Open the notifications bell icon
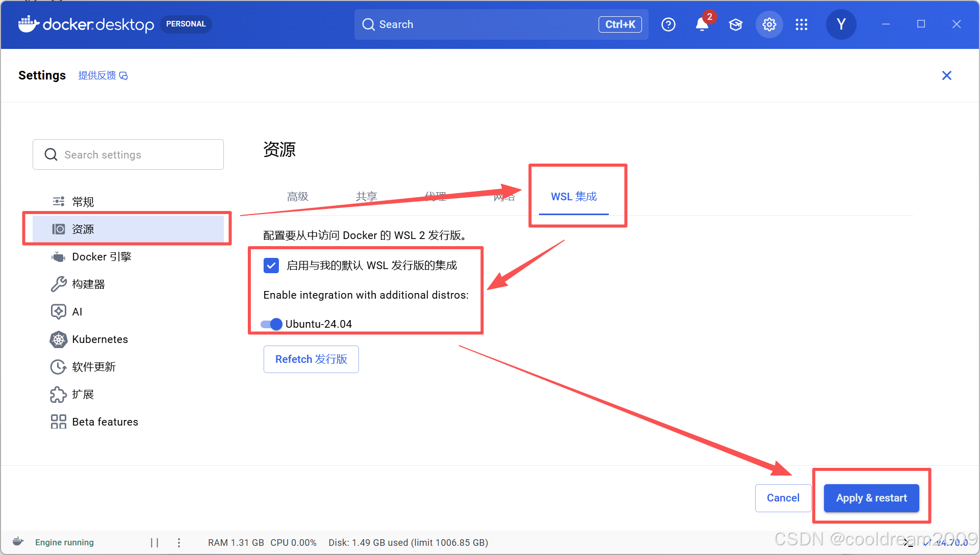 pyautogui.click(x=702, y=24)
